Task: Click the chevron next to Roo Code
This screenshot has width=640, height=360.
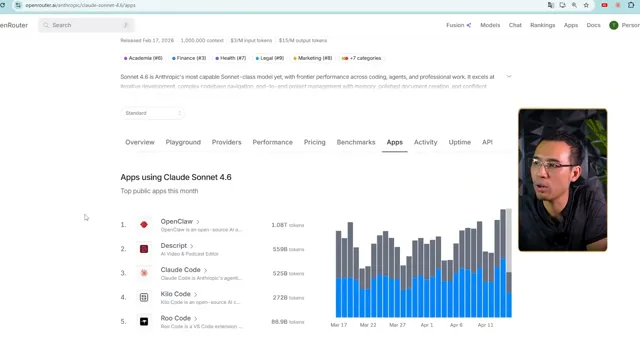Action: pos(196,318)
